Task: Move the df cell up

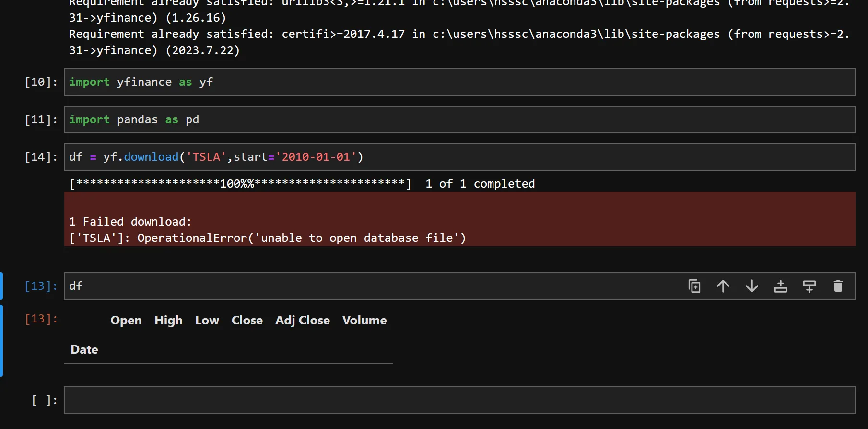Action: pos(723,286)
